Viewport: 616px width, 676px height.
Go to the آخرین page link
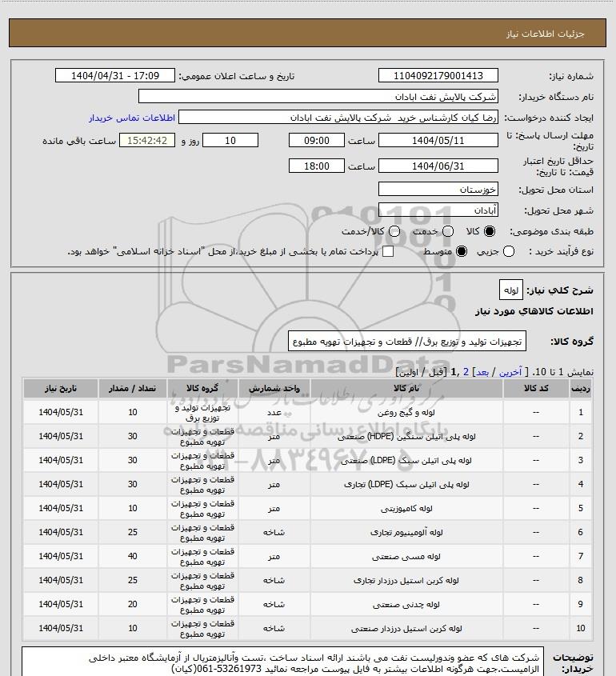(x=510, y=372)
